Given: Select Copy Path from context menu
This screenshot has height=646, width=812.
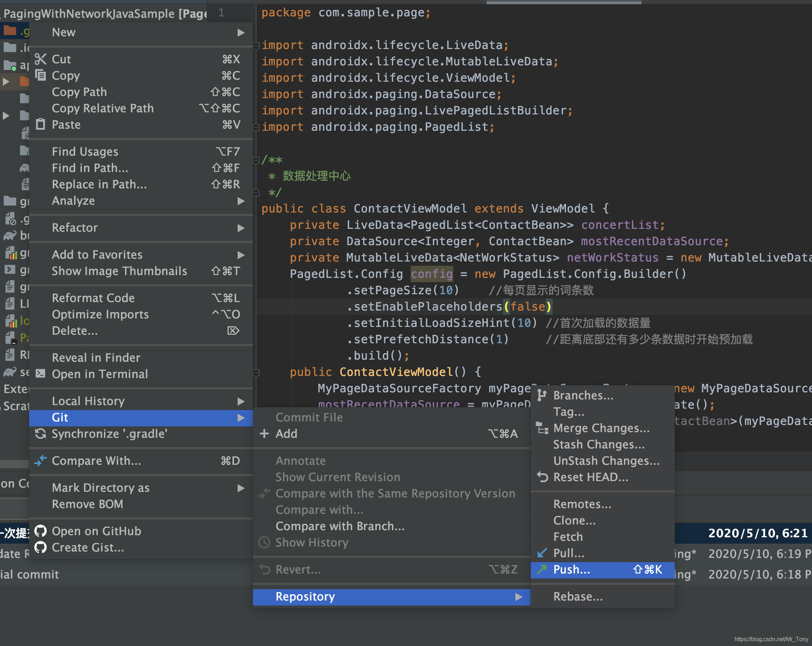Looking at the screenshot, I should click(x=141, y=92).
